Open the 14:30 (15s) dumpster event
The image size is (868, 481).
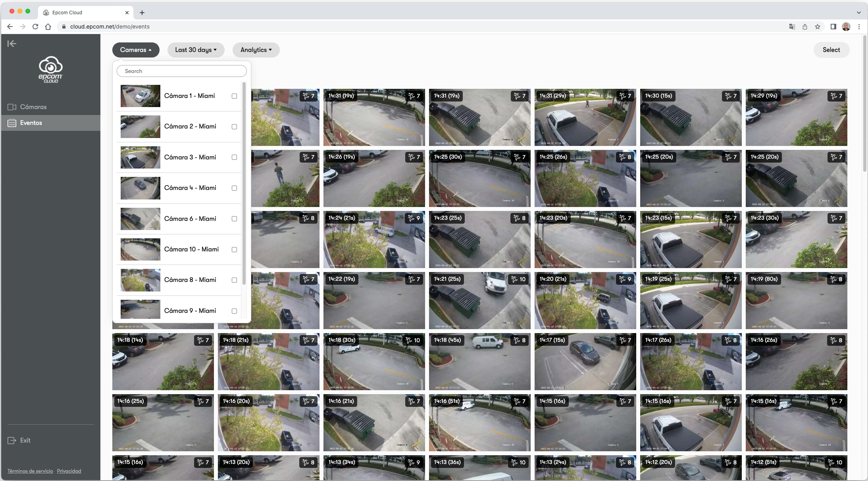(691, 117)
